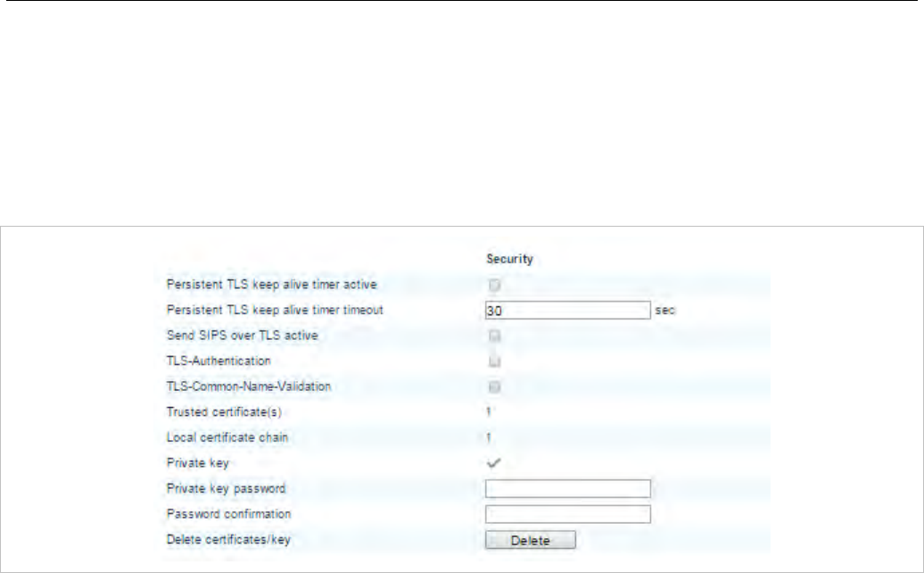Viewport: 924px width, 573px height.
Task: Click the Trusted certificate(s) count value
Action: point(489,412)
